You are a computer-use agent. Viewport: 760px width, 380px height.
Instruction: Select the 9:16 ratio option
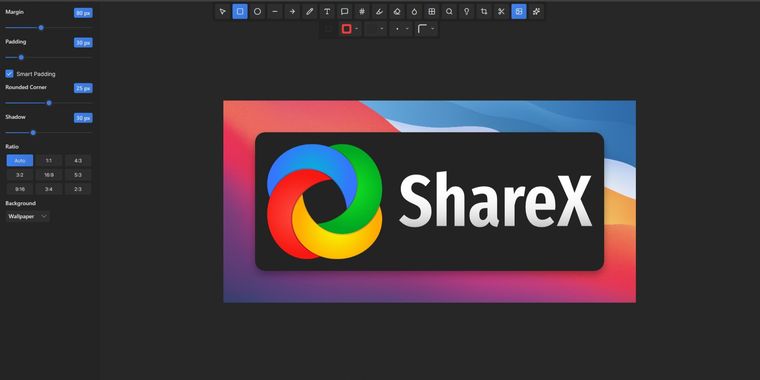20,189
